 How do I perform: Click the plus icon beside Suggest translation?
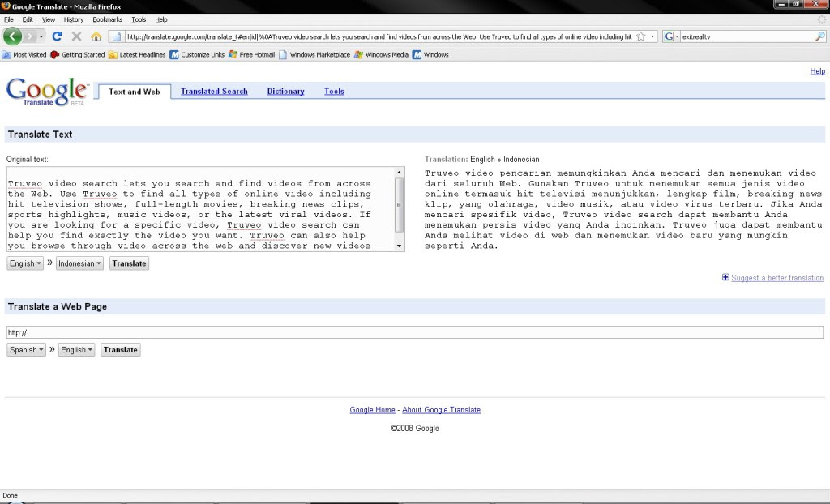725,277
